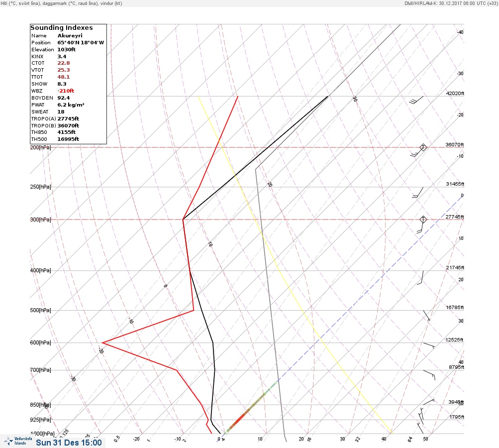Click the VTOT value '25.3'

coord(64,70)
